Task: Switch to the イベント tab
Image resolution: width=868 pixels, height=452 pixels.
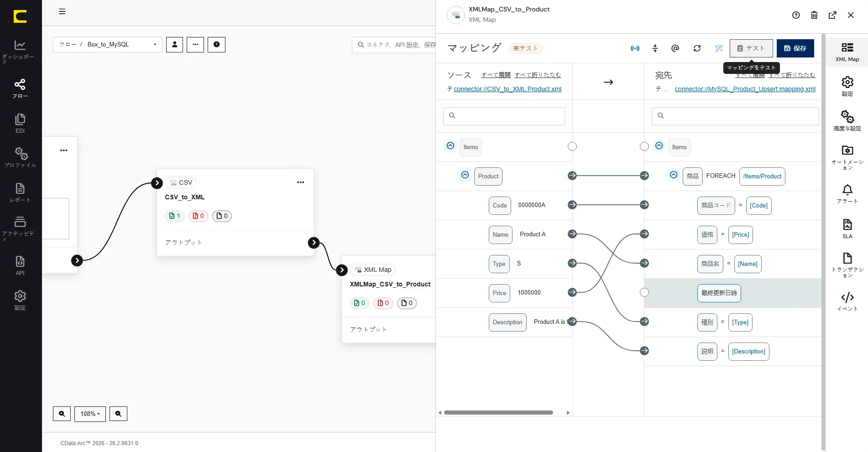Action: (x=847, y=301)
